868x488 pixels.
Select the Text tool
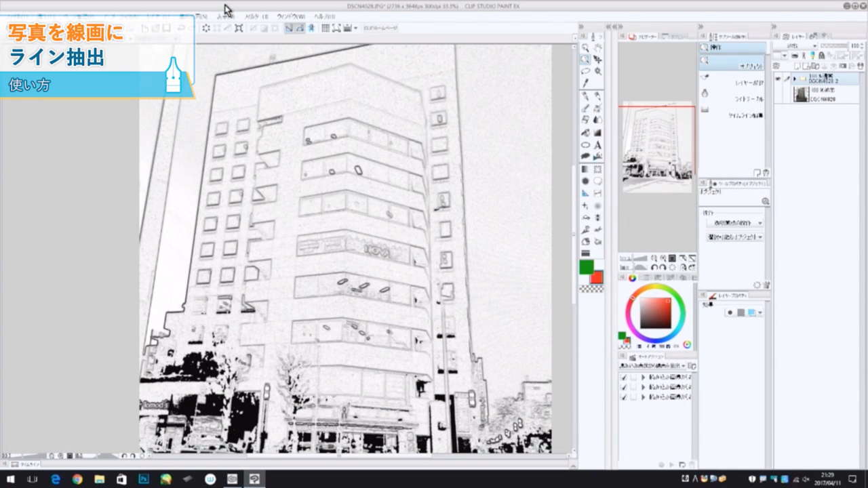coord(597,144)
